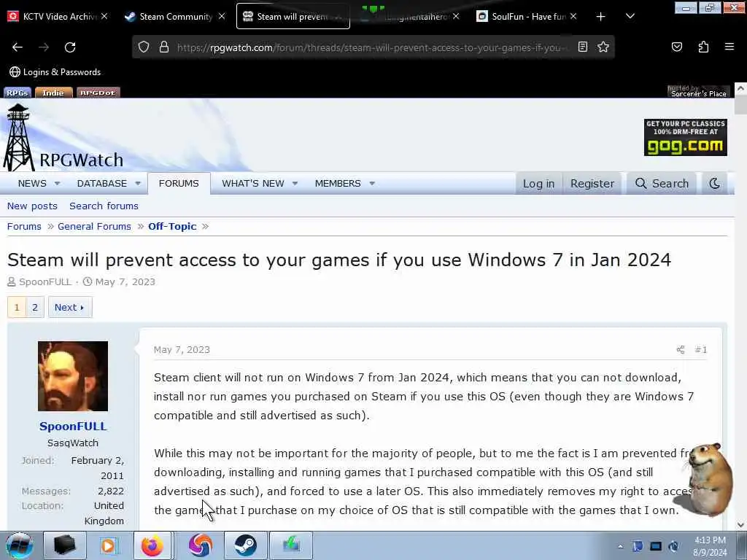Open the Steam taskbar icon
Image resolution: width=747 pixels, height=560 pixels.
[x=245, y=545]
